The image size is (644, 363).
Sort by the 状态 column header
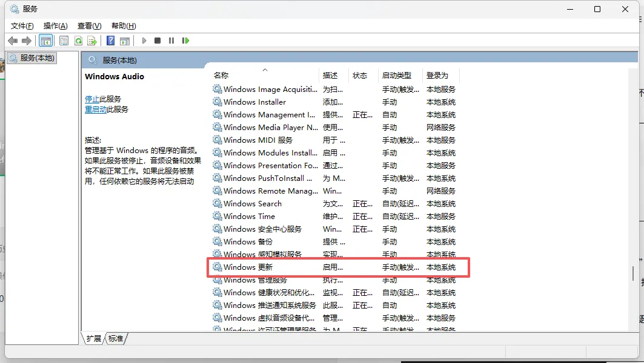tap(363, 76)
